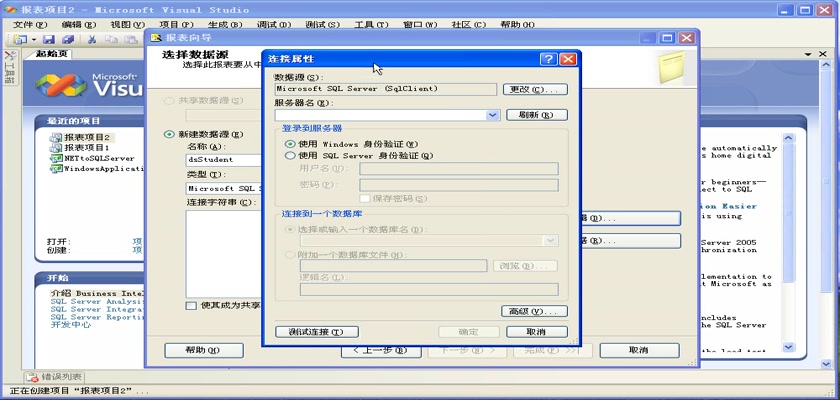840x400 pixels.
Task: Open the Toolbox side panel tab
Action: (x=9, y=68)
